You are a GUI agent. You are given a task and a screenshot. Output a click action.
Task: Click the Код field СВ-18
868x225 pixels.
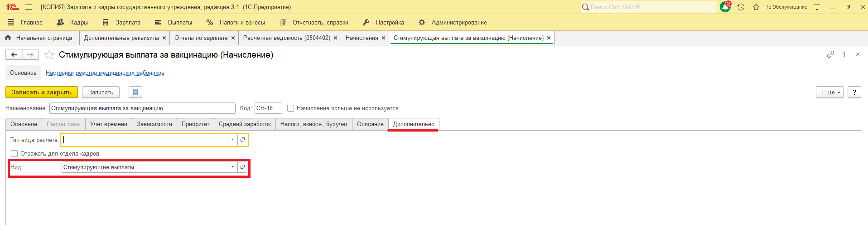pos(268,108)
